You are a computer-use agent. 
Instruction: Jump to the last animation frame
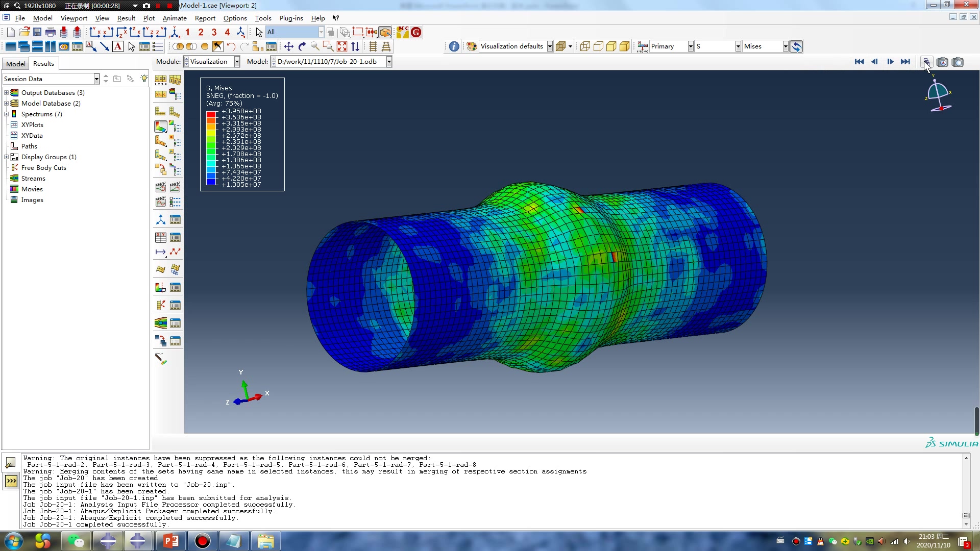(905, 62)
